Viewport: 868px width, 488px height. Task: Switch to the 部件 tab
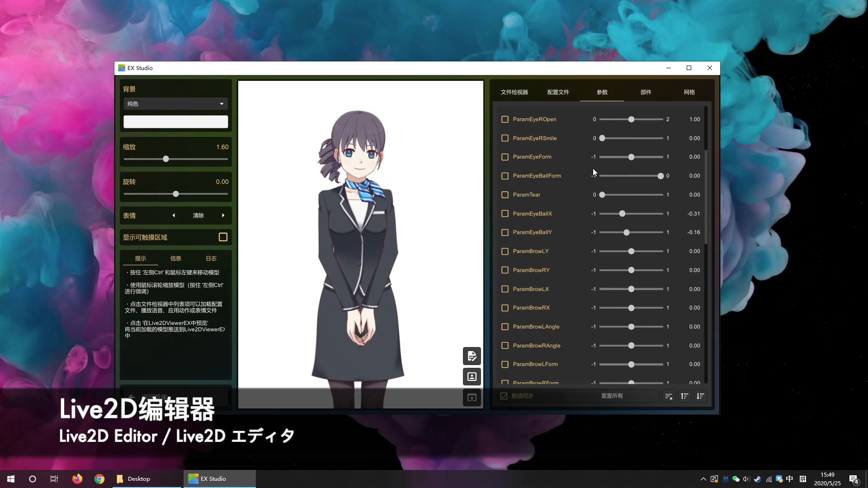(x=646, y=92)
